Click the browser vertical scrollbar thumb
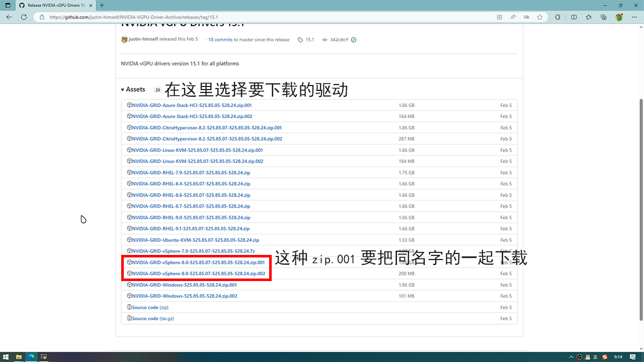644x362 pixels. [x=641, y=209]
